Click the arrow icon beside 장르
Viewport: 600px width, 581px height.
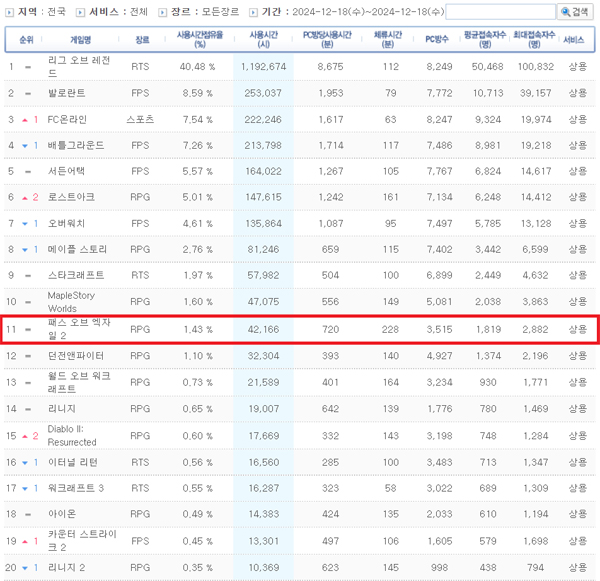click(x=162, y=12)
